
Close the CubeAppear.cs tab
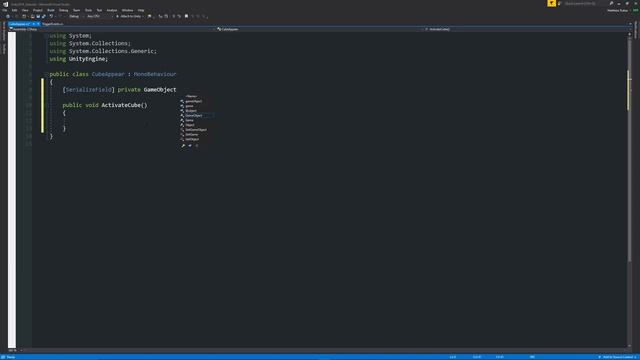(38, 24)
